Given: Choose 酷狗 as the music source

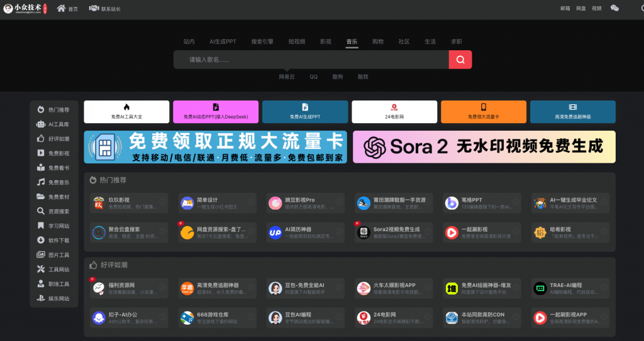Looking at the screenshot, I should pyautogui.click(x=338, y=77).
